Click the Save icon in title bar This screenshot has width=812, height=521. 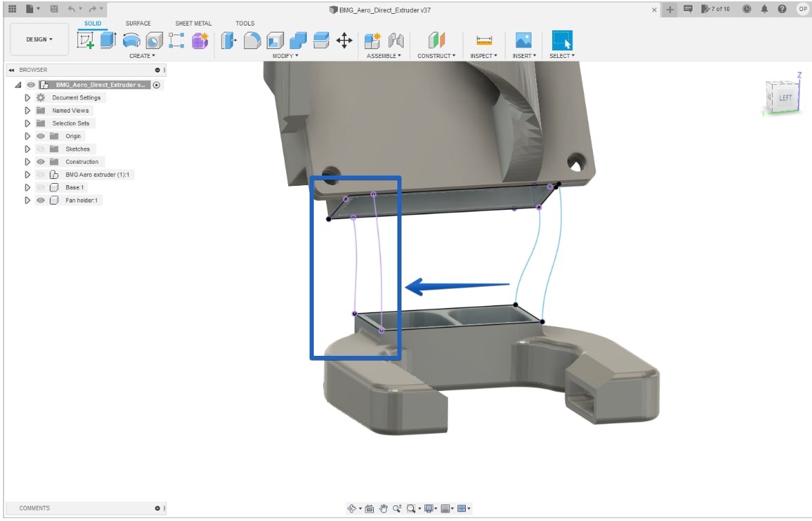(x=54, y=9)
